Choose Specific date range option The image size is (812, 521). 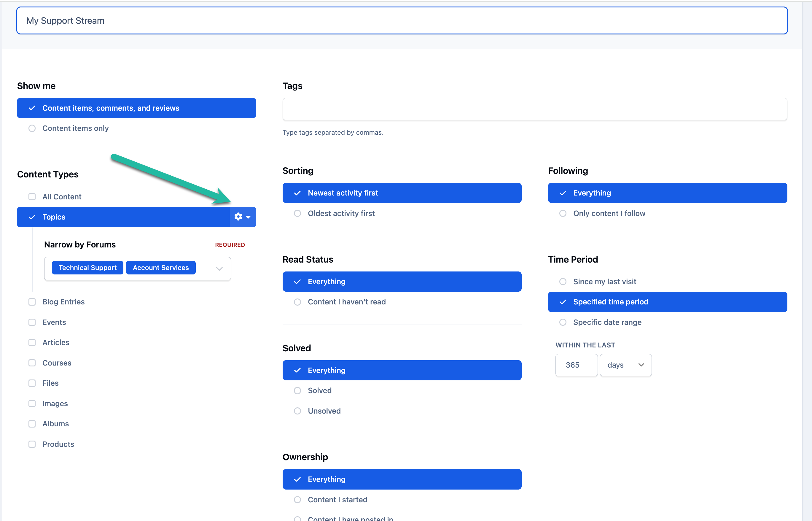click(x=563, y=322)
